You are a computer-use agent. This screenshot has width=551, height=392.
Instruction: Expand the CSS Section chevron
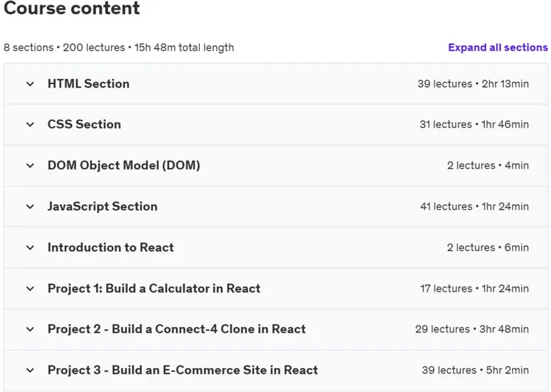point(30,124)
